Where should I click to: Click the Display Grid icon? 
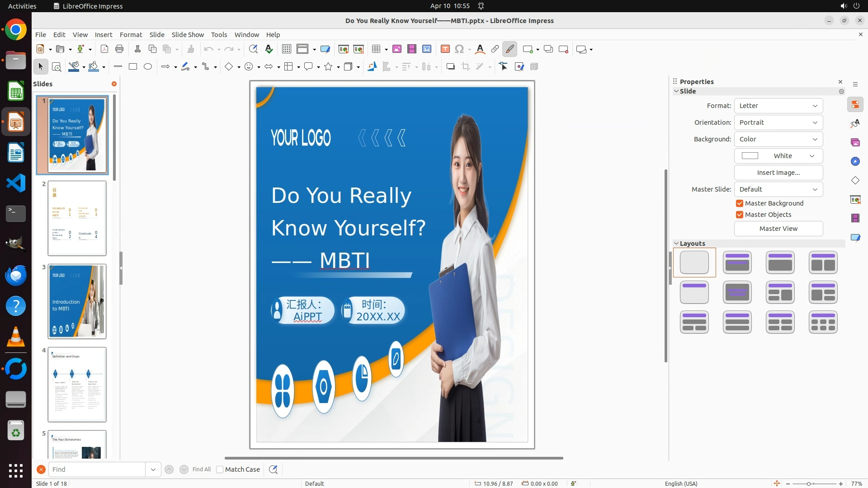pos(287,49)
